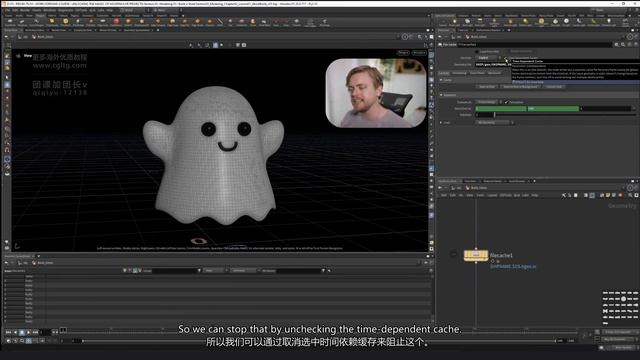Viewport: 640px width, 360px height.
Task: Open the File Mode dropdown set to Explicit
Action: pyautogui.click(x=488, y=58)
